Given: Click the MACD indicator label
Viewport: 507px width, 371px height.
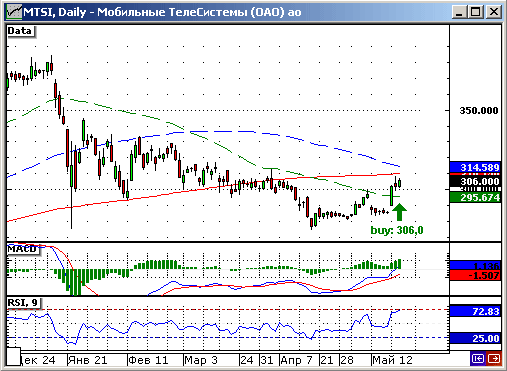Looking at the screenshot, I should (23, 249).
